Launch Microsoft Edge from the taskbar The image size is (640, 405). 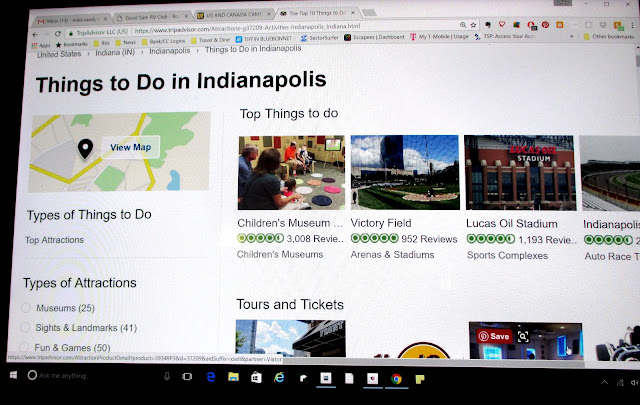point(211,377)
